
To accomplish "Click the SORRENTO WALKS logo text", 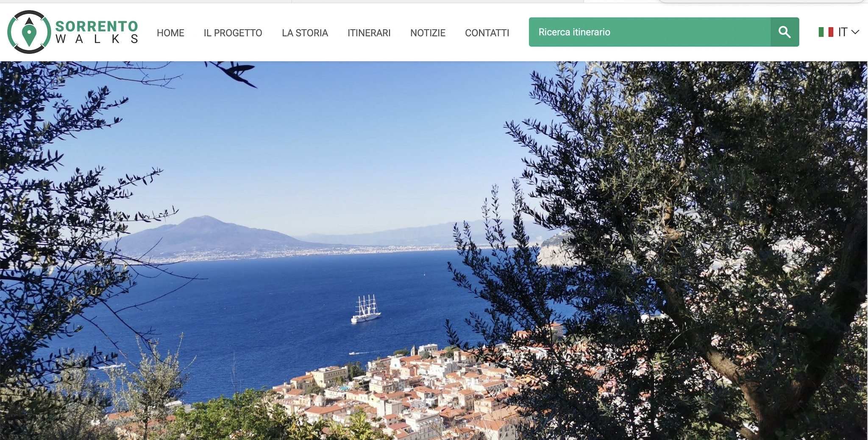I will pos(97,32).
